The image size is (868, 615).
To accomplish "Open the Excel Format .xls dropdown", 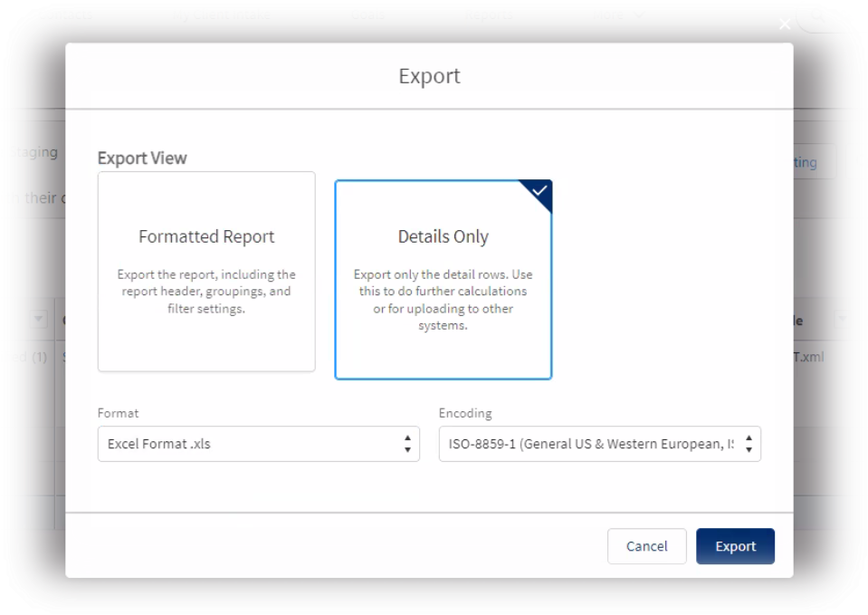I will point(258,444).
